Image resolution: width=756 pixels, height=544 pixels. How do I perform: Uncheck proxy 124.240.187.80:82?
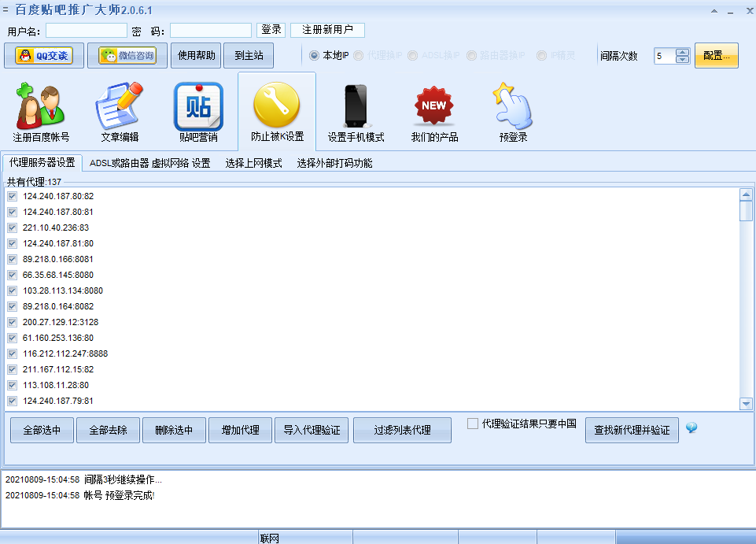13,197
